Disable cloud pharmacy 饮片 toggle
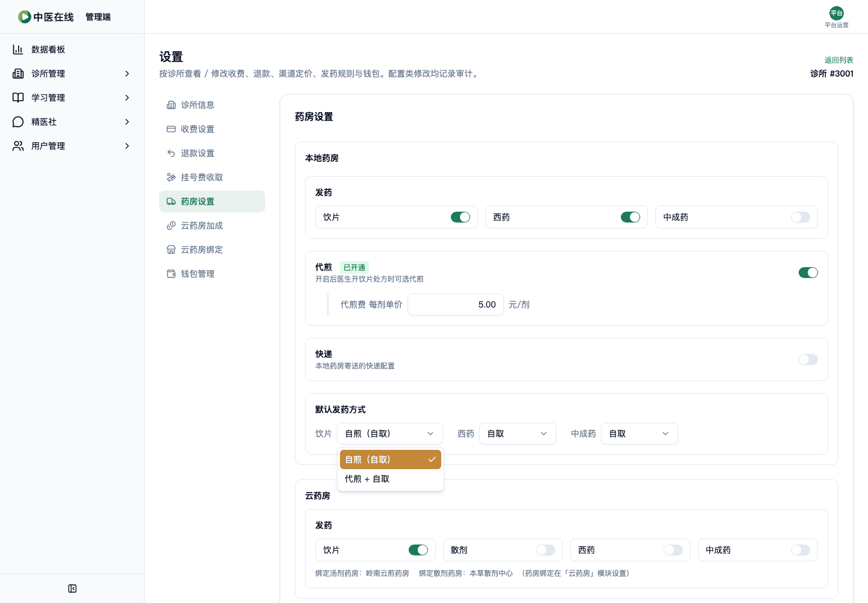 click(x=418, y=550)
